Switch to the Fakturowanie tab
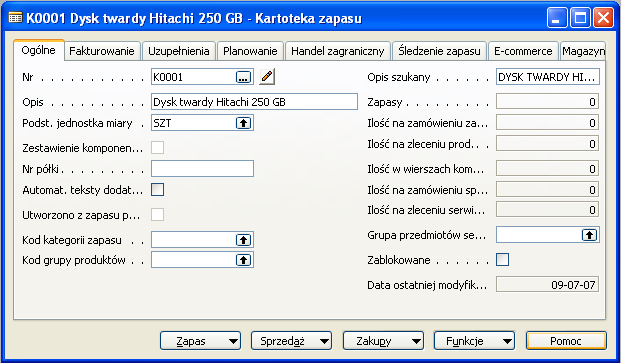The image size is (621, 363). 102,51
